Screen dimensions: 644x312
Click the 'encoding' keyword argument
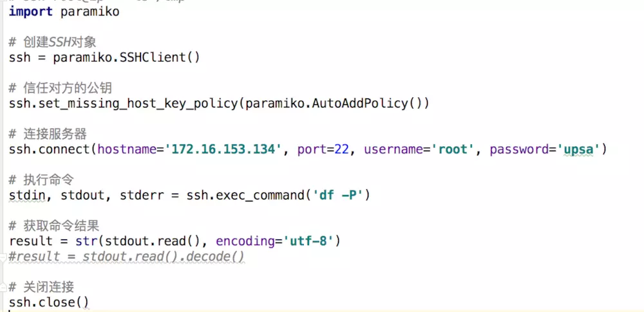pyautogui.click(x=245, y=241)
